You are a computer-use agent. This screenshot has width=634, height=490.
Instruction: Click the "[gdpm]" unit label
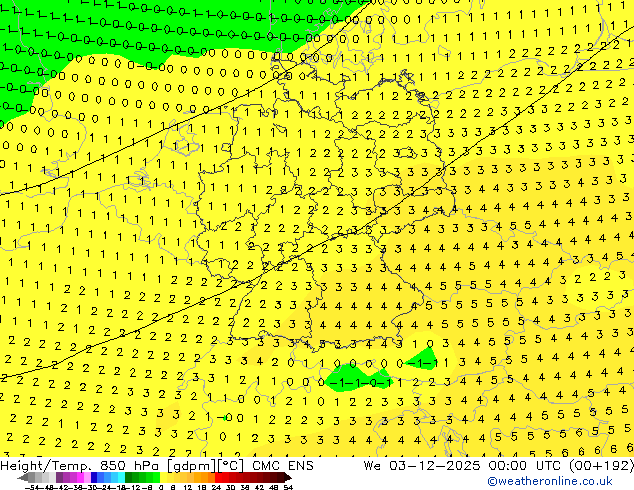click(190, 466)
